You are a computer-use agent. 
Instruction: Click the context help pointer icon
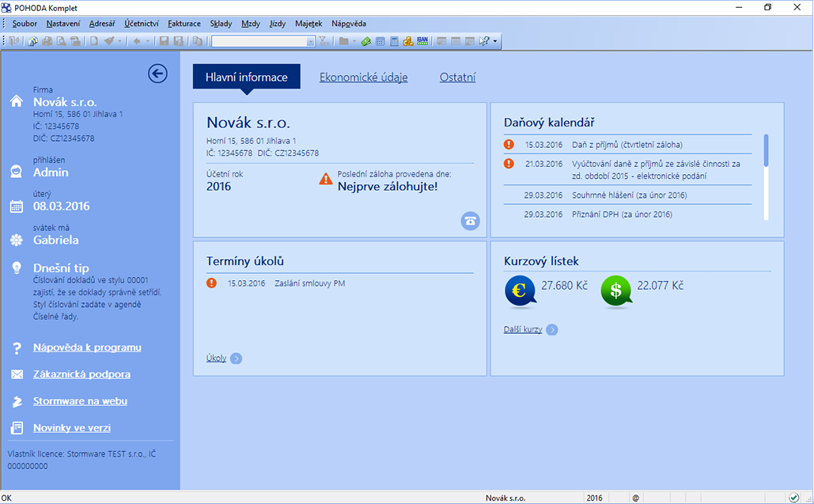(x=484, y=41)
